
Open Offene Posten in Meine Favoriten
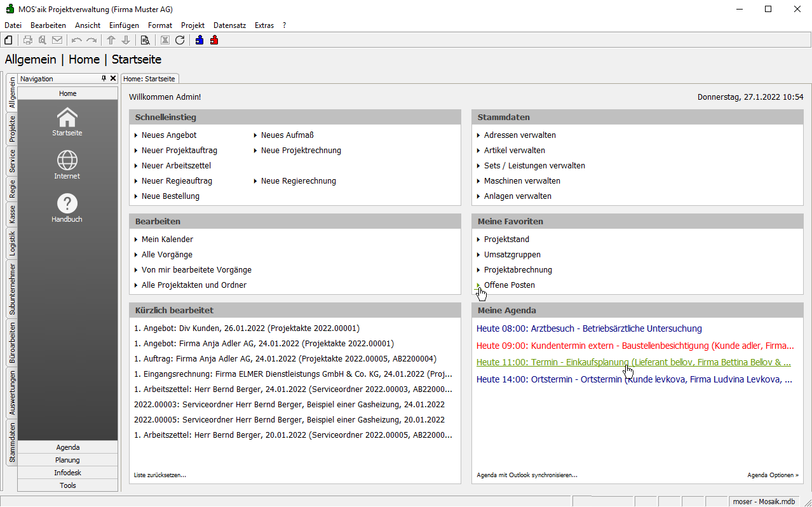pyautogui.click(x=510, y=285)
